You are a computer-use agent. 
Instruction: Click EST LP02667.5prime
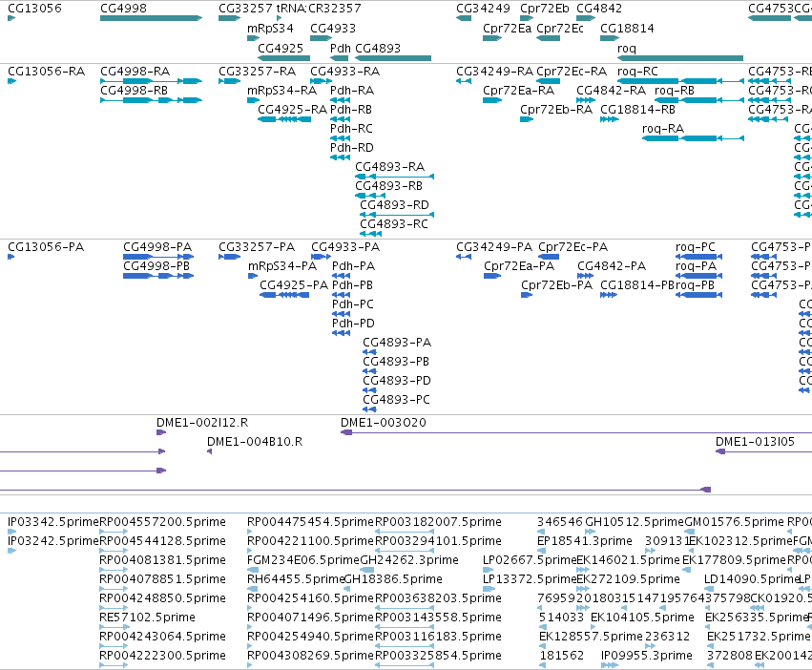530,560
